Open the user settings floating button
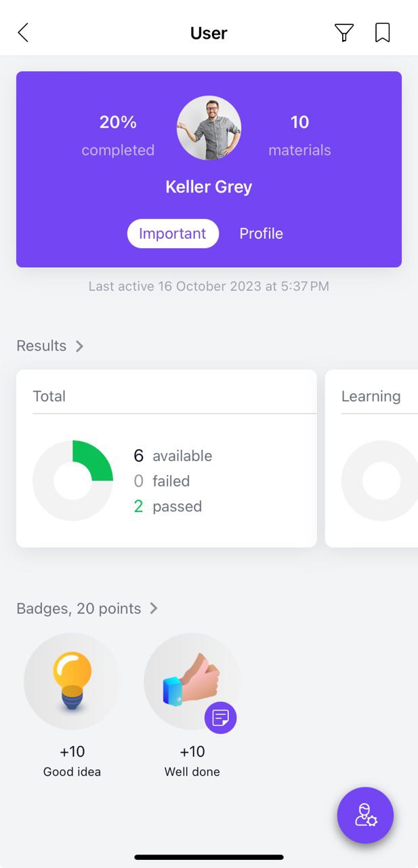Viewport: 418px width, 868px height. [x=366, y=815]
